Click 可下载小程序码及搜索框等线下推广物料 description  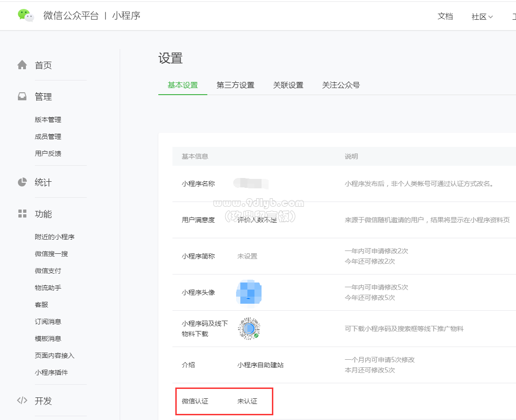404,329
